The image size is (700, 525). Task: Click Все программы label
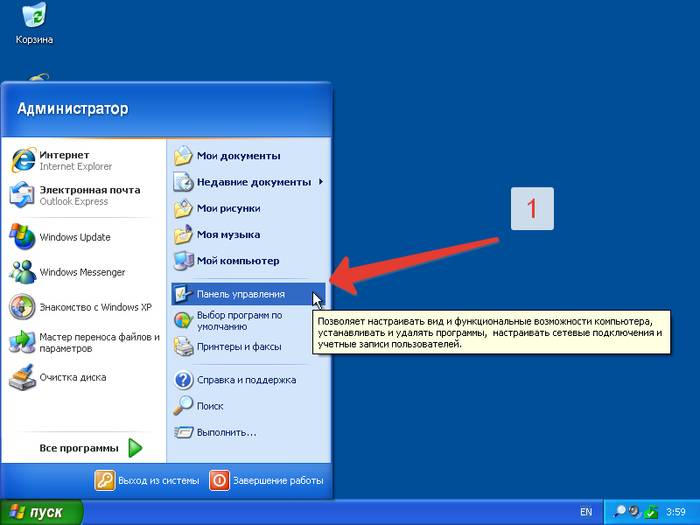pyautogui.click(x=79, y=448)
